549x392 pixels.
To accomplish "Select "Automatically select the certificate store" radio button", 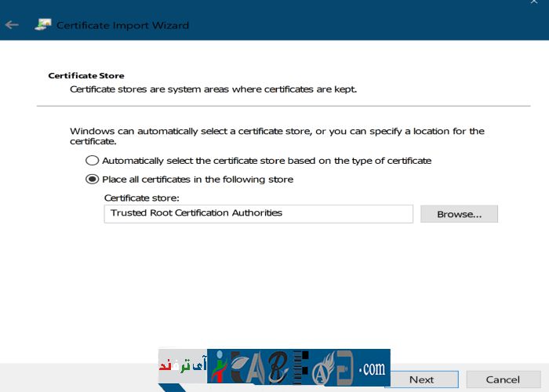I will (x=93, y=160).
